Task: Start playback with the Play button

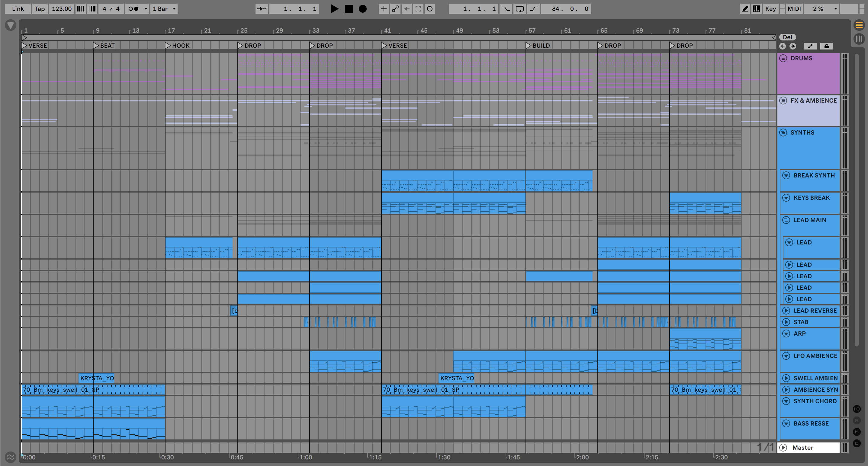Action: pyautogui.click(x=334, y=9)
